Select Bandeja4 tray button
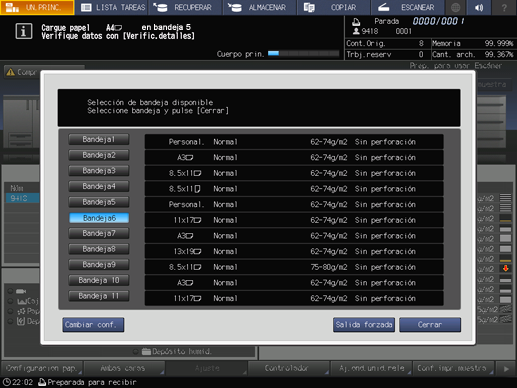Screen dimensions: 517x388 pyautogui.click(x=99, y=186)
